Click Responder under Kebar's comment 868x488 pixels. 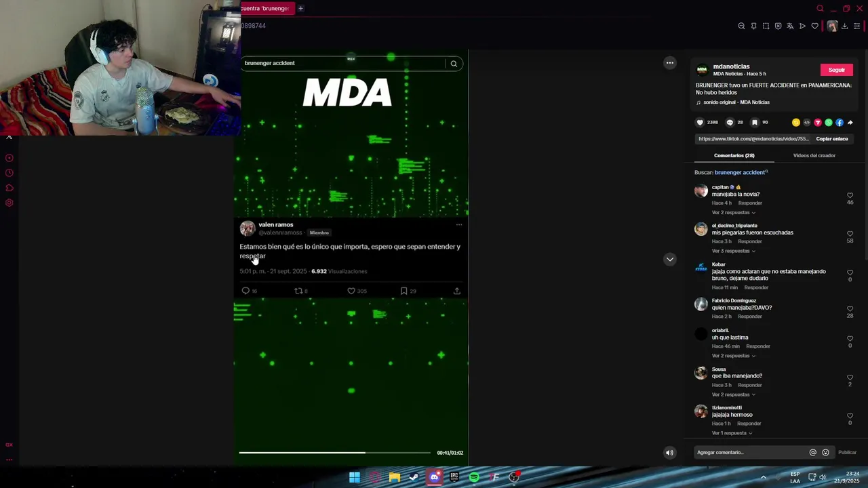755,287
